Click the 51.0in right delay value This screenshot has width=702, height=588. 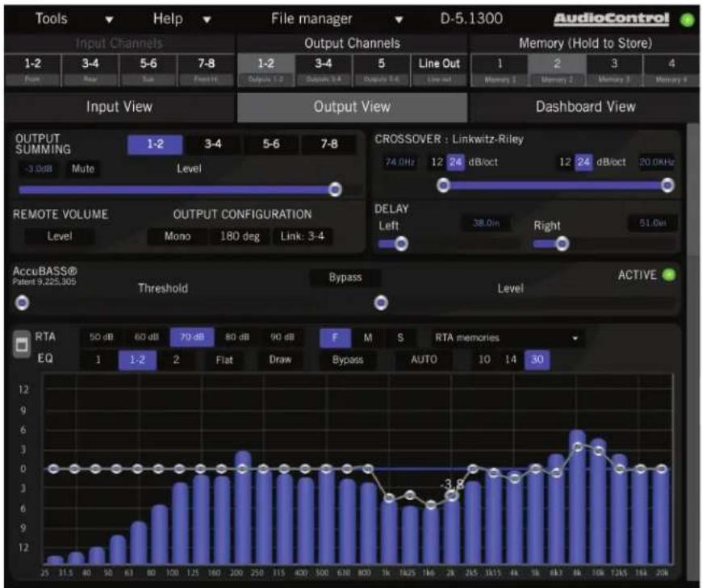[653, 223]
